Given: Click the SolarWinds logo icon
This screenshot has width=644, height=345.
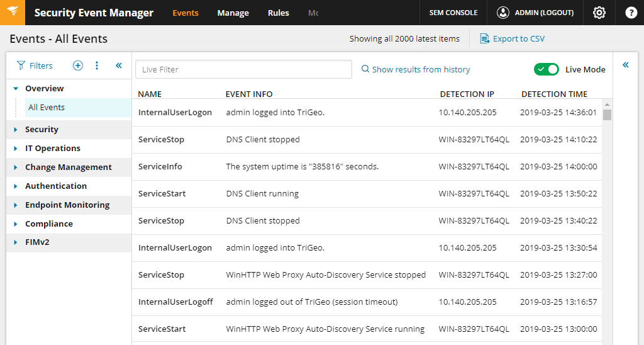Looking at the screenshot, I should click(x=13, y=13).
